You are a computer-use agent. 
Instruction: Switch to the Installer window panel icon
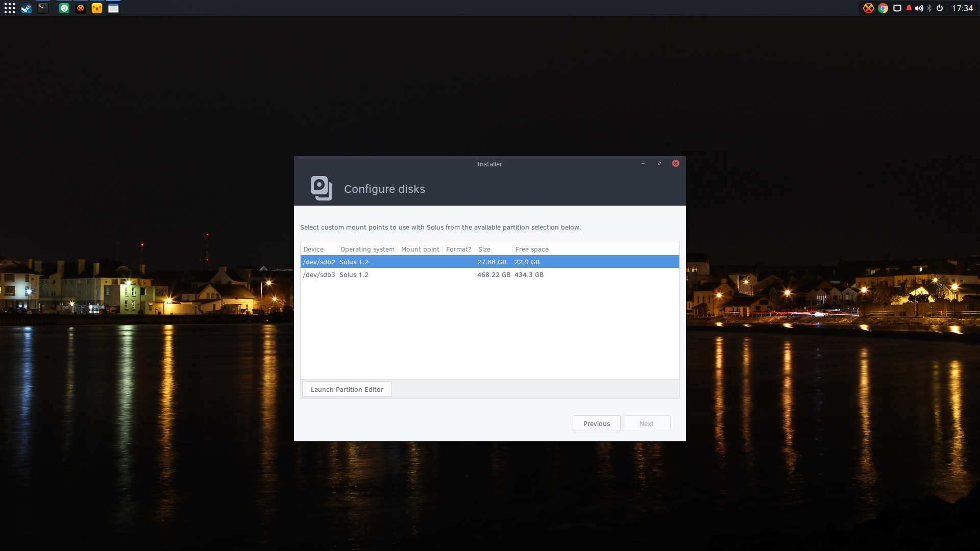click(x=113, y=8)
